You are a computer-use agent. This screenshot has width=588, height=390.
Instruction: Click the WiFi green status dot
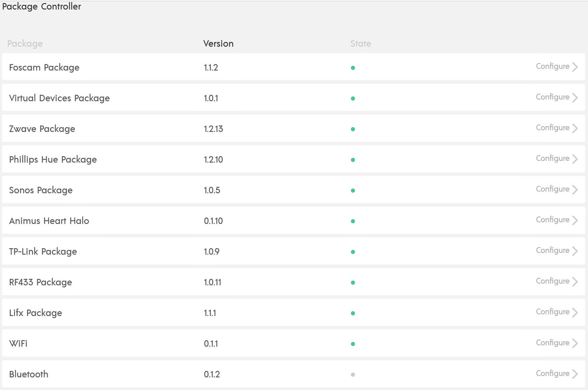[353, 344]
